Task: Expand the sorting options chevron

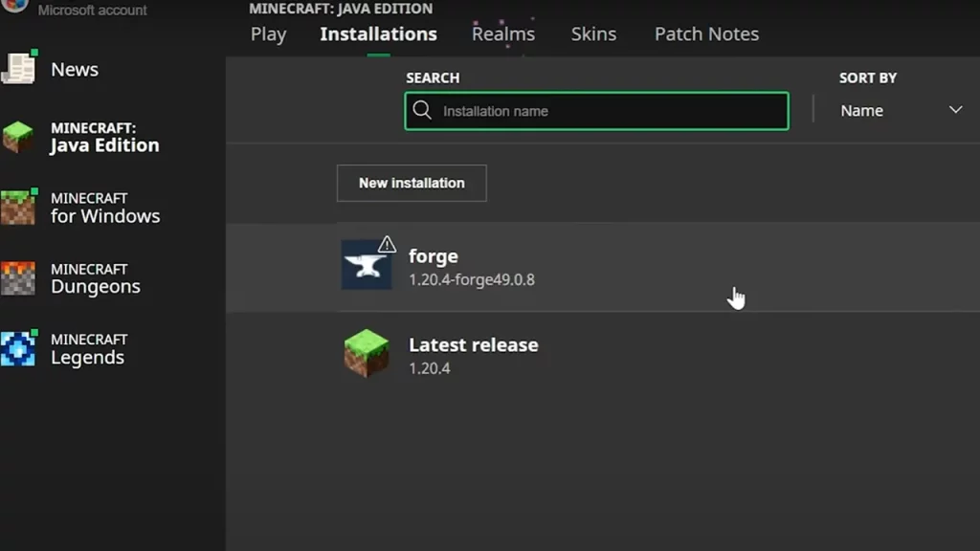Action: click(955, 110)
